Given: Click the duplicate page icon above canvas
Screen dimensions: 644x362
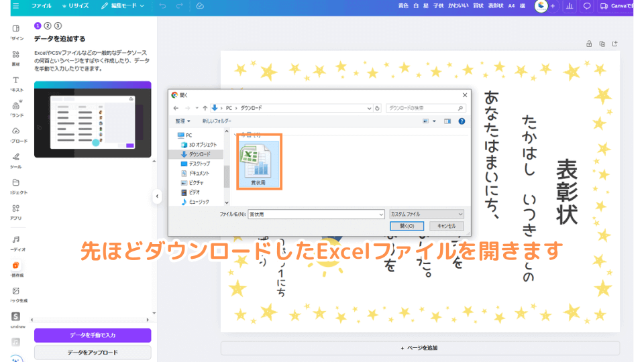Looking at the screenshot, I should [602, 44].
